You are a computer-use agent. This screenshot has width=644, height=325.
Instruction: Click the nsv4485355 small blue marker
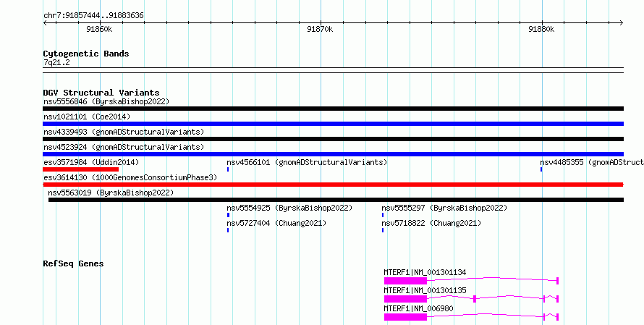click(x=541, y=169)
